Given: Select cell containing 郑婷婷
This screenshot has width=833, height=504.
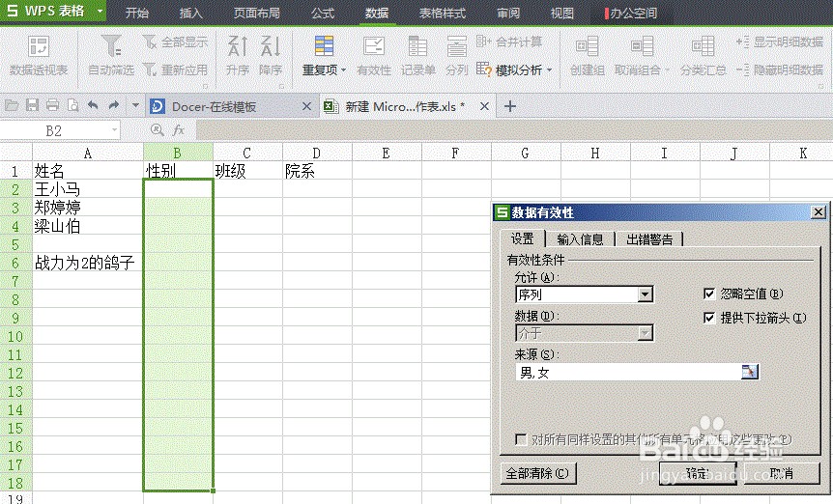Looking at the screenshot, I should [88, 208].
